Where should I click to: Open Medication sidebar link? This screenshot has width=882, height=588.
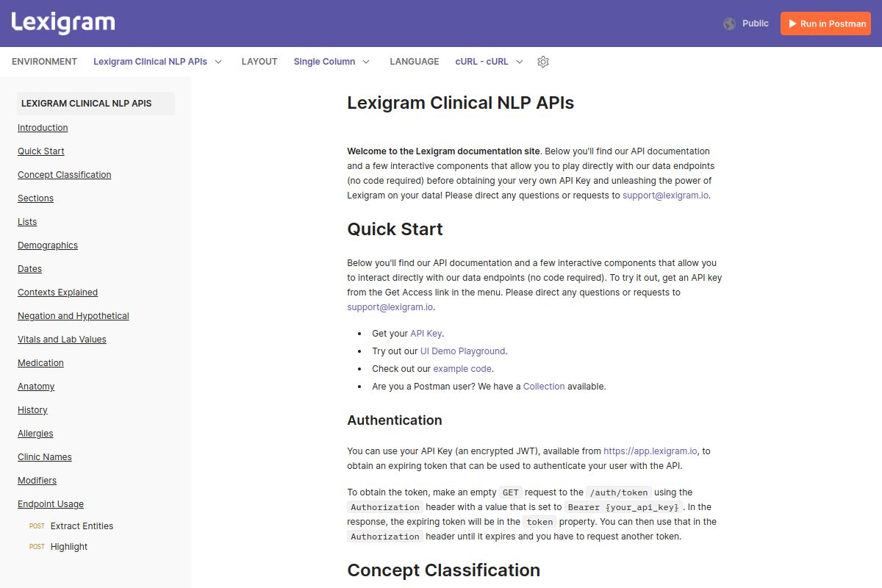pos(40,363)
